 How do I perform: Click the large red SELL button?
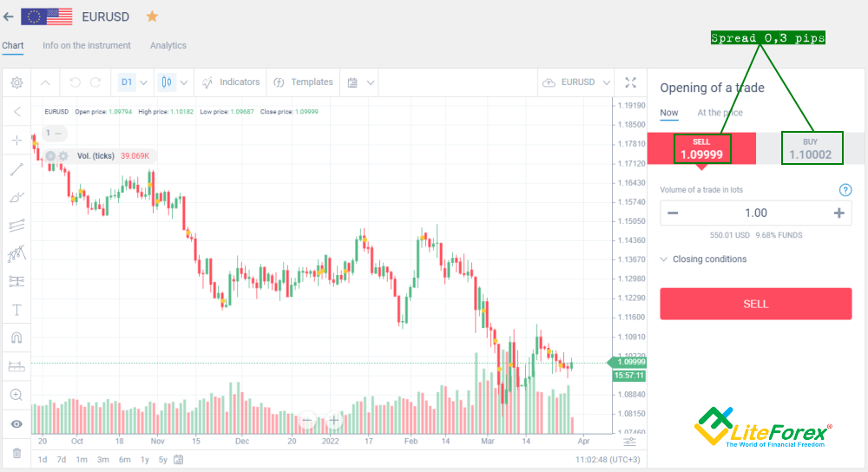[x=756, y=304]
